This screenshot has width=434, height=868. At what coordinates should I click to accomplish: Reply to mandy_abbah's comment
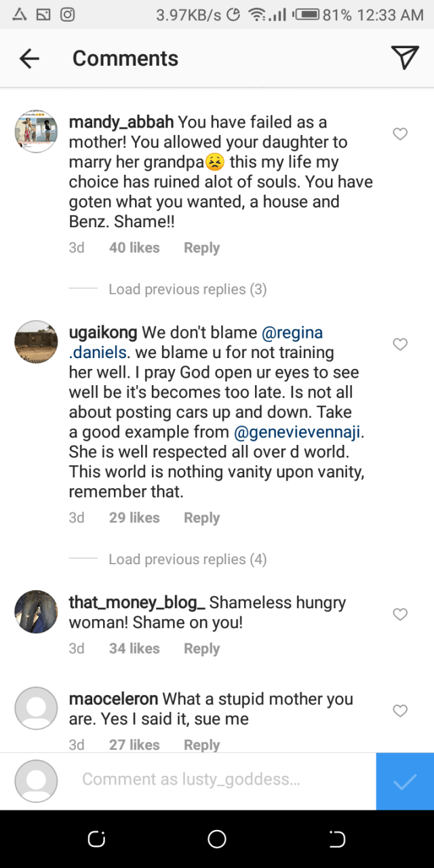click(201, 248)
